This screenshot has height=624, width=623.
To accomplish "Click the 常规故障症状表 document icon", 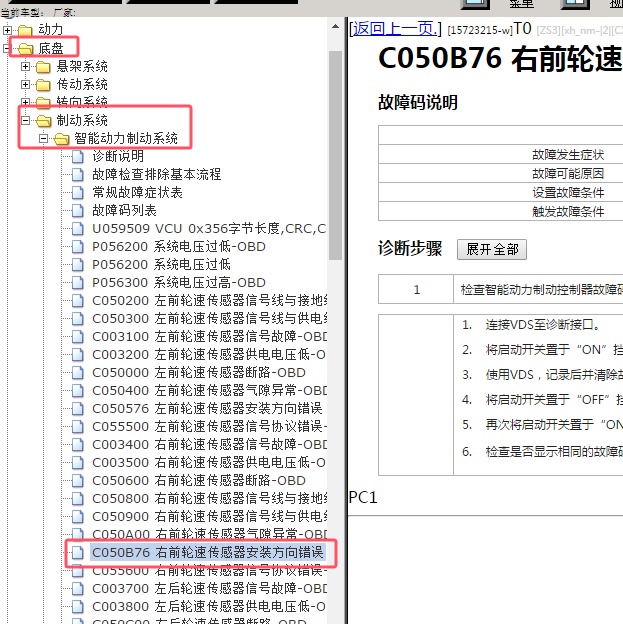I will [78, 193].
